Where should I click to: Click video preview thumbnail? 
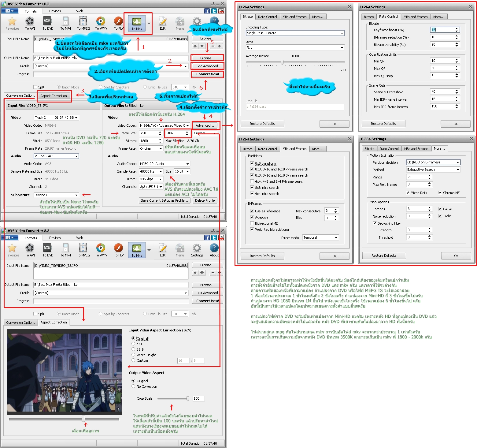(x=64, y=371)
